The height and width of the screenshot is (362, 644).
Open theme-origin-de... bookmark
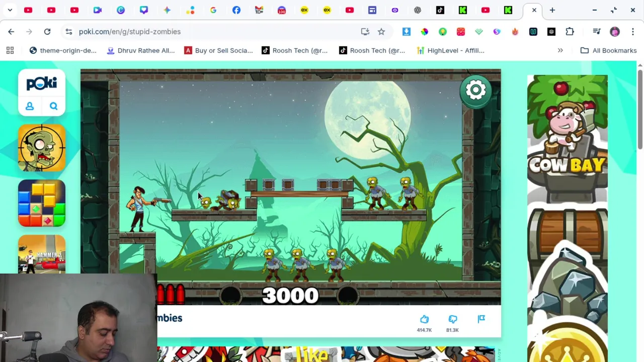coord(63,50)
